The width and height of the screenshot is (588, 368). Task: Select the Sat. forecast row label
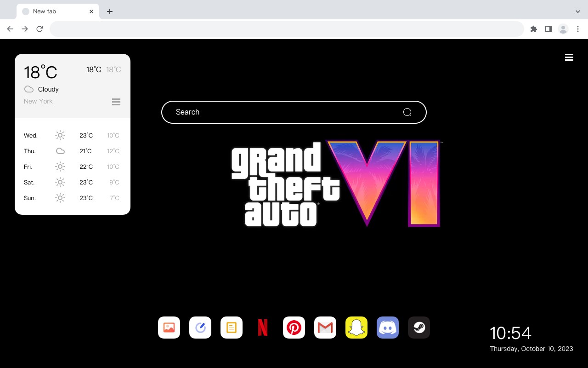point(29,182)
